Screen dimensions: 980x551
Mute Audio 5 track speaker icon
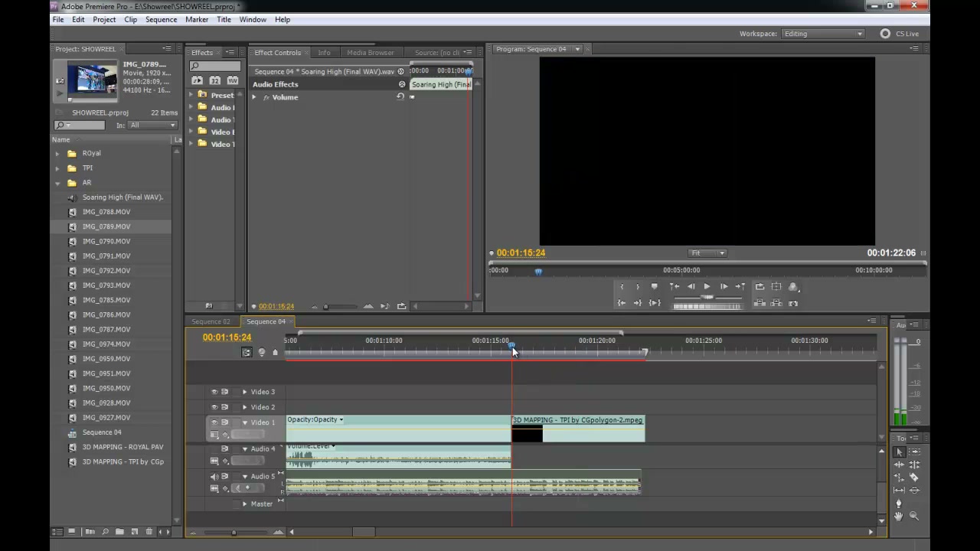pyautogui.click(x=214, y=476)
